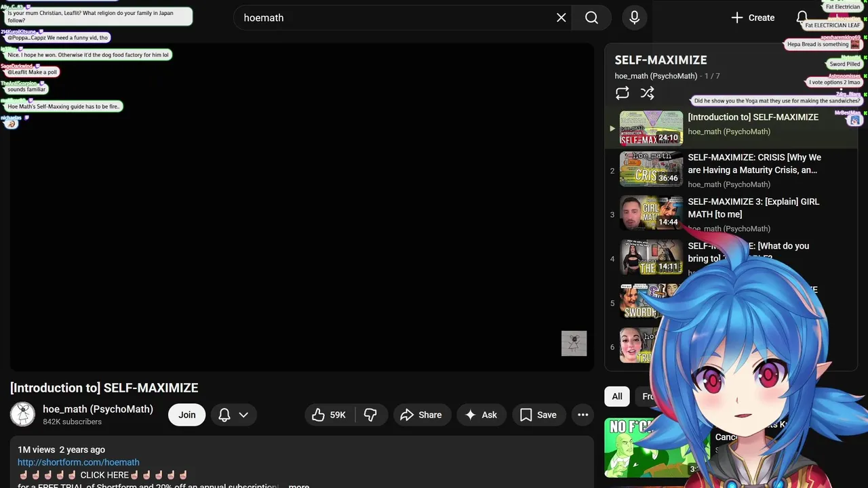
Task: Open SELF-MAXIMIZE: CRISIS video in the playlist
Action: pos(730,170)
